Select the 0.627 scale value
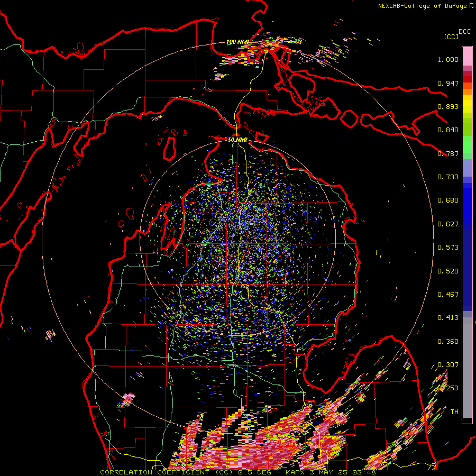This screenshot has width=476, height=476. coord(448,224)
